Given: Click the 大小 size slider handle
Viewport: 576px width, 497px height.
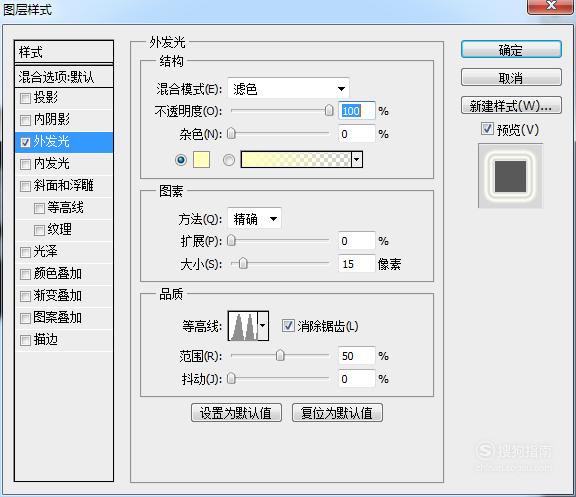Looking at the screenshot, I should [x=243, y=263].
